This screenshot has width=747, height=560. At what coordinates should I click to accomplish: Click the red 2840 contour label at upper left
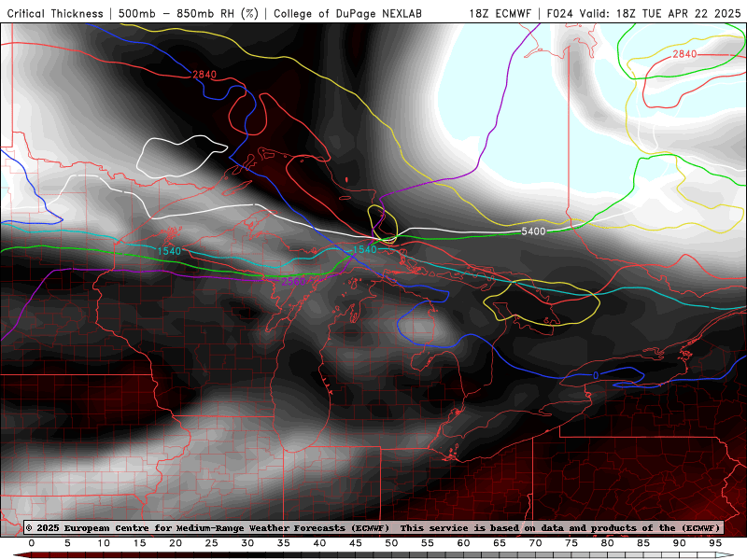point(204,75)
